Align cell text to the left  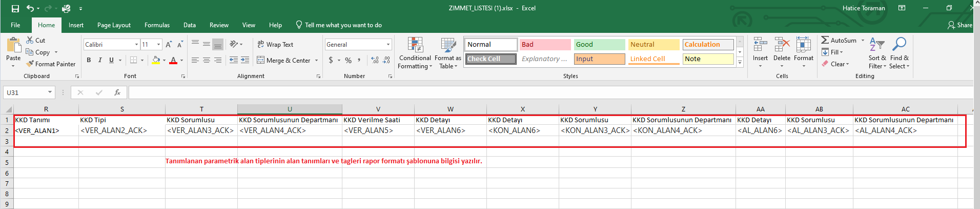(195, 60)
